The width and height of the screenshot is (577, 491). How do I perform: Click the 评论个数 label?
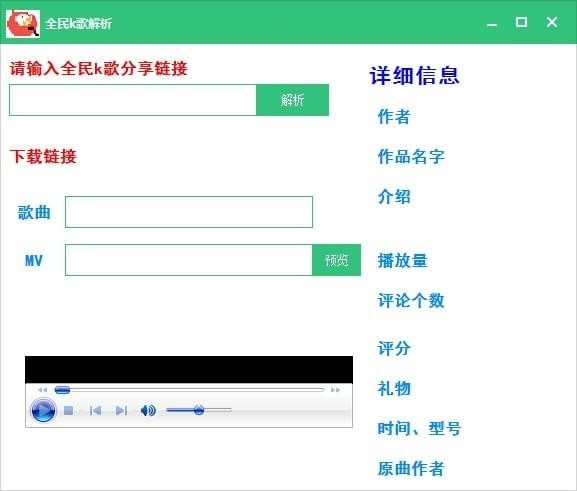click(x=411, y=300)
